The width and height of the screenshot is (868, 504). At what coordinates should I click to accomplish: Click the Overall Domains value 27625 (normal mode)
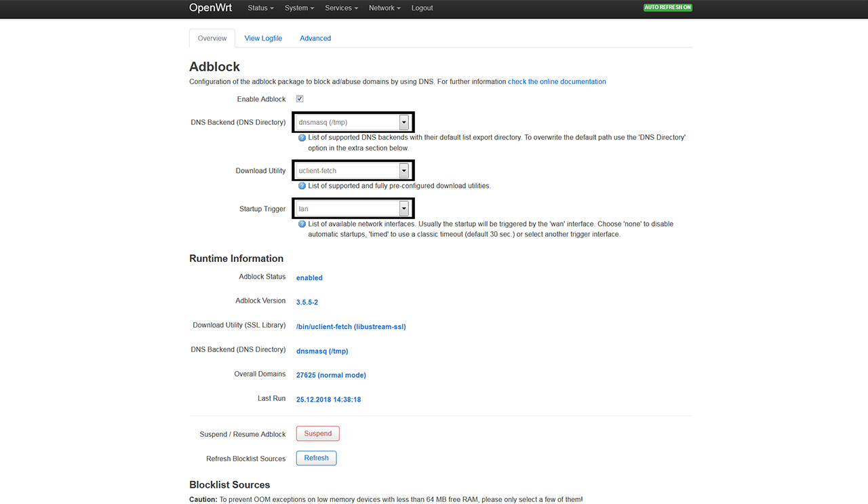tap(331, 374)
